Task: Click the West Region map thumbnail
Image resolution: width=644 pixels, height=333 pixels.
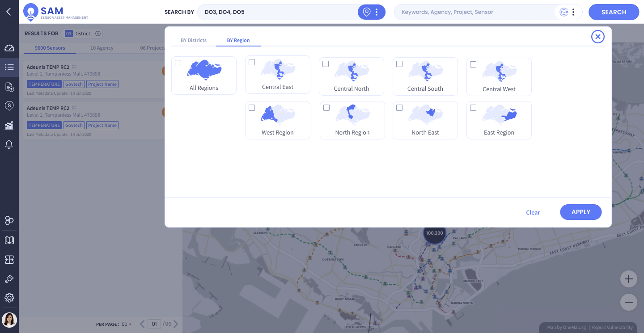Action: pyautogui.click(x=278, y=114)
